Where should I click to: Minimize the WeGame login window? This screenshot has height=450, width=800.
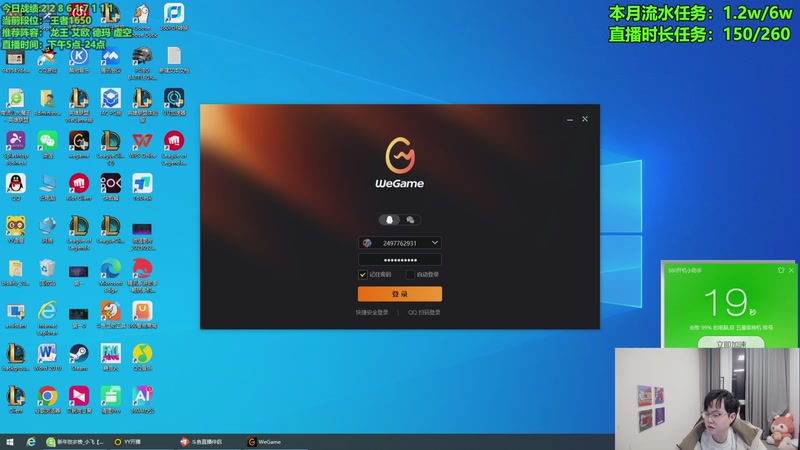[x=569, y=119]
